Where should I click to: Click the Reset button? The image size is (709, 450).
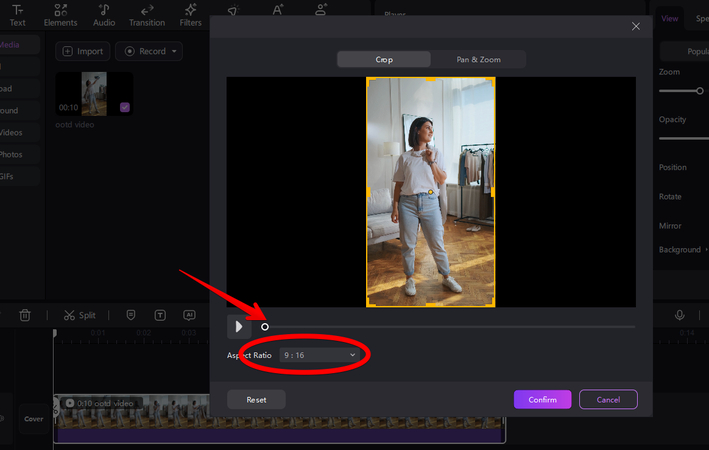click(x=256, y=399)
